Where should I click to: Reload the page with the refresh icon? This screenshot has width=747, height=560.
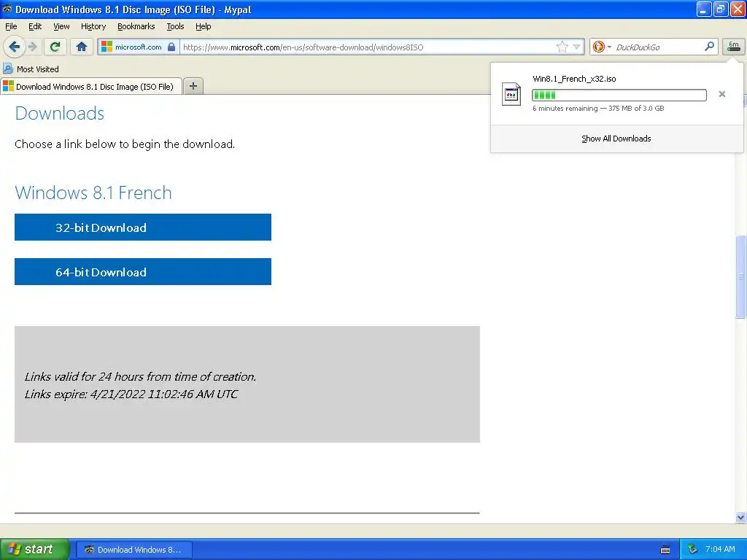[x=55, y=47]
